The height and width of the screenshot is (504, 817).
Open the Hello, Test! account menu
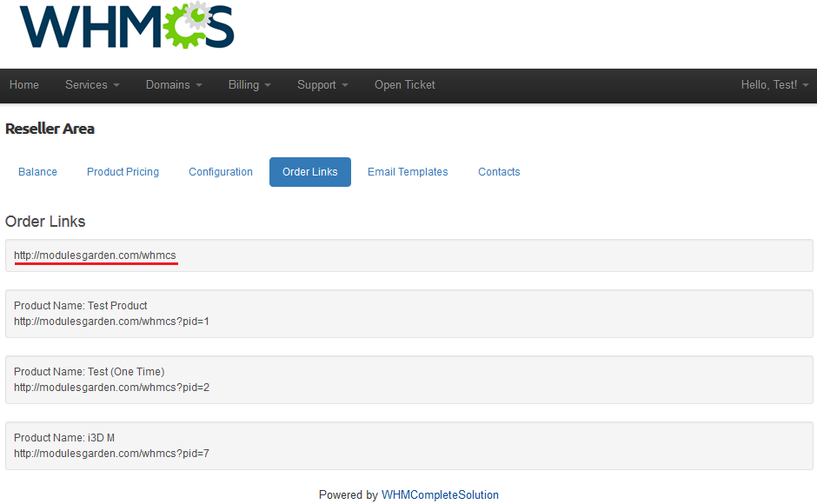(x=774, y=85)
